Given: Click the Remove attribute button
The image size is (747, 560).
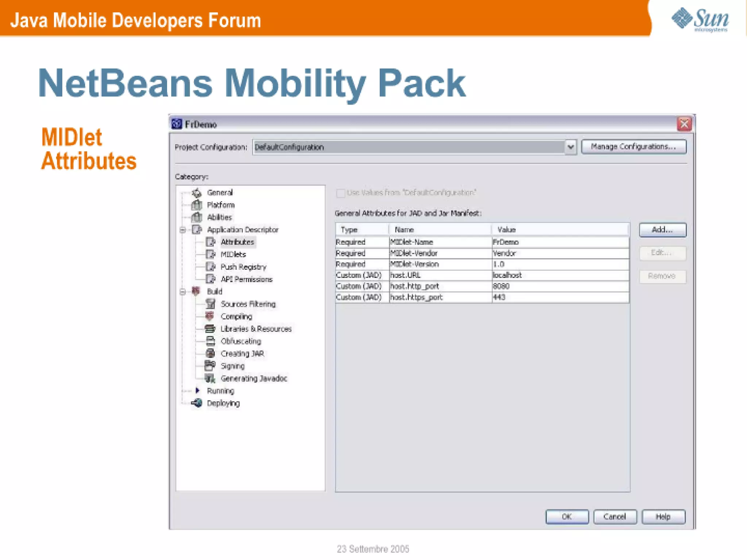Looking at the screenshot, I should pos(662,276).
